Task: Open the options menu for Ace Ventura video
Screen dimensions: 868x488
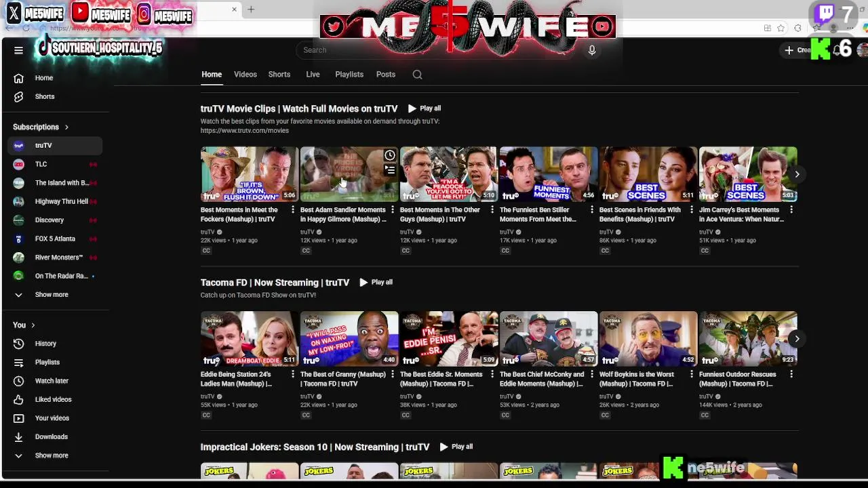Action: pyautogui.click(x=791, y=210)
